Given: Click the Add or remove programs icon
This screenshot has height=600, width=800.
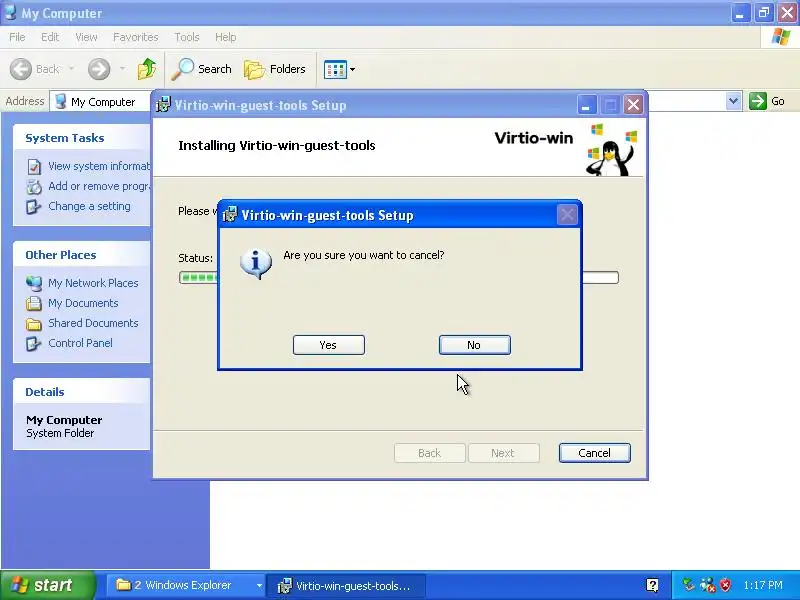Looking at the screenshot, I should (x=34, y=187).
